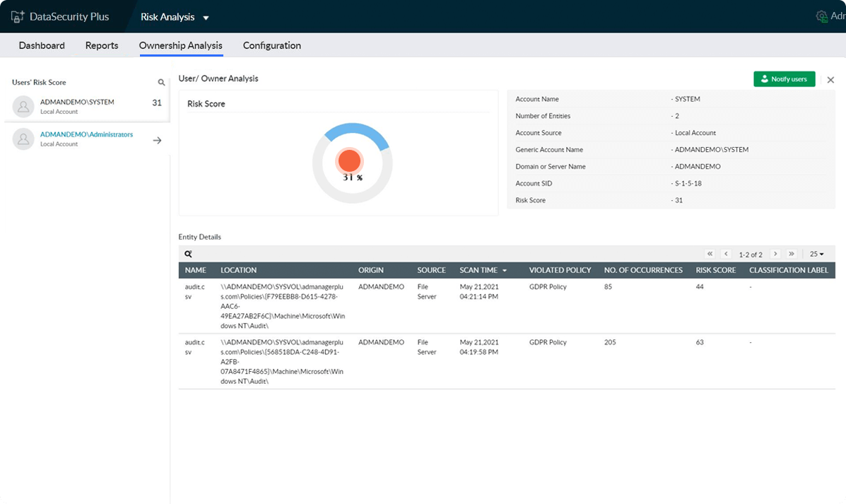846x504 pixels.
Task: Sort by the Scan Time column arrow
Action: coord(505,271)
